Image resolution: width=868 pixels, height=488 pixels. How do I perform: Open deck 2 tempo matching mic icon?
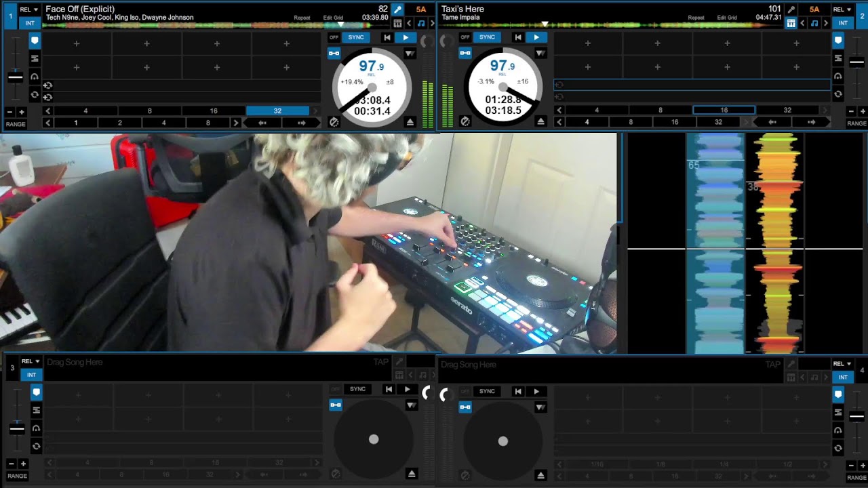pyautogui.click(x=791, y=10)
